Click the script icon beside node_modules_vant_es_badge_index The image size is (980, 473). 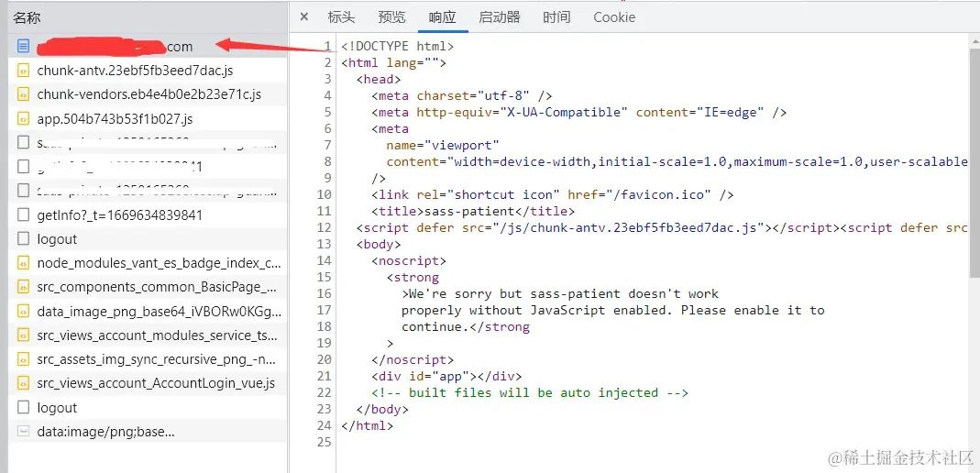click(x=23, y=263)
